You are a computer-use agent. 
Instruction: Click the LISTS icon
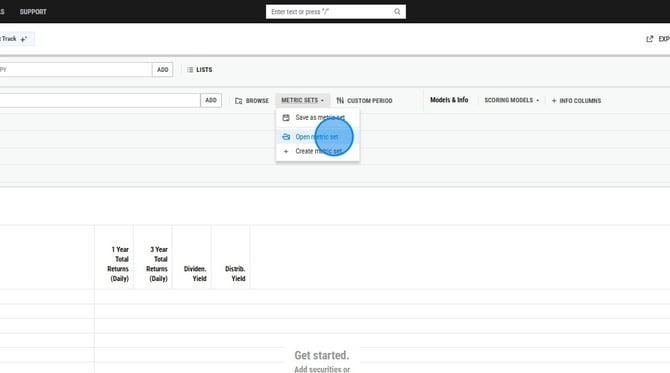(x=190, y=70)
